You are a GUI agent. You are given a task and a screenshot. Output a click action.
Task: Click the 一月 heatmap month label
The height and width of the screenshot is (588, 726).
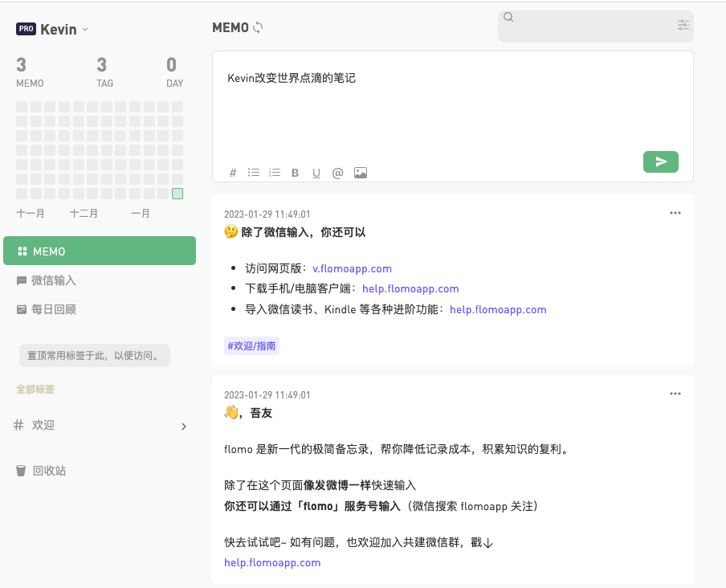141,214
